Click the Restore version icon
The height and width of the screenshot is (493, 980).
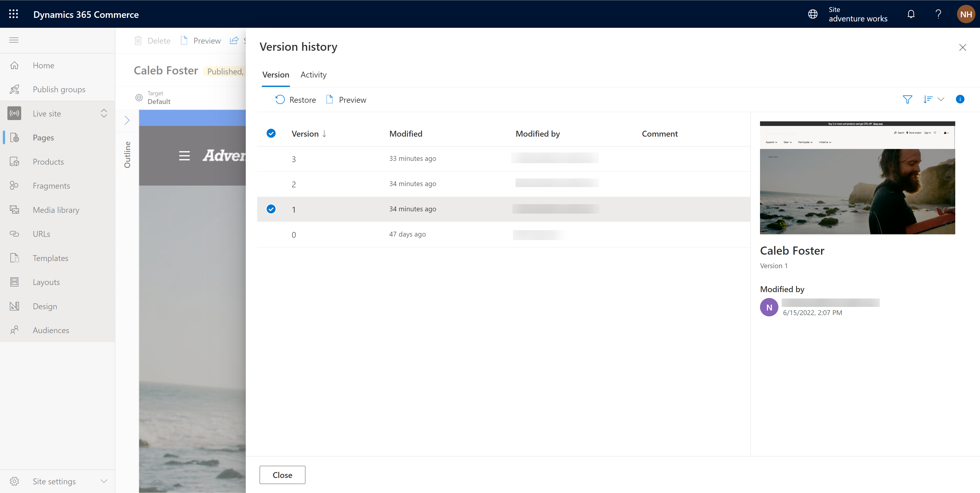coord(280,99)
